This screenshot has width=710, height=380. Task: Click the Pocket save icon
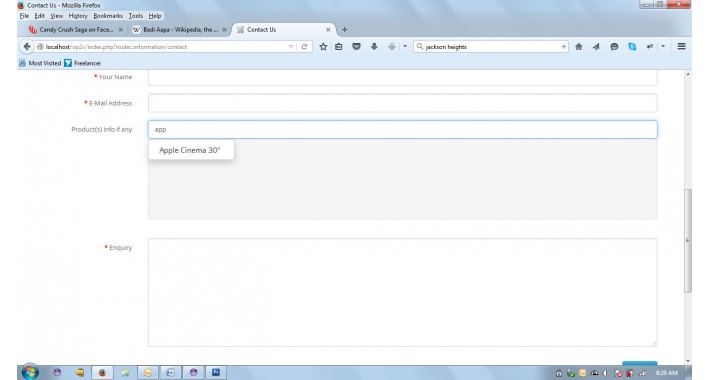[356, 47]
